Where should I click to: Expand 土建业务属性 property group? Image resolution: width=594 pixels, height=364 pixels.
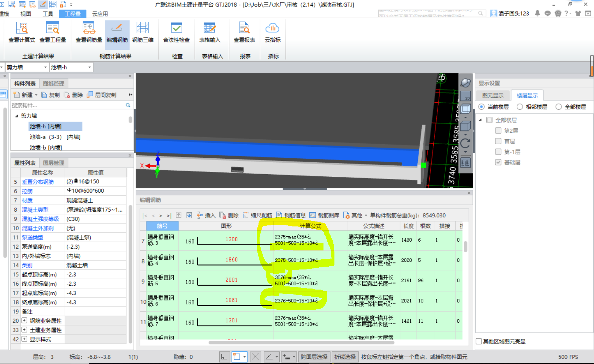[24, 330]
